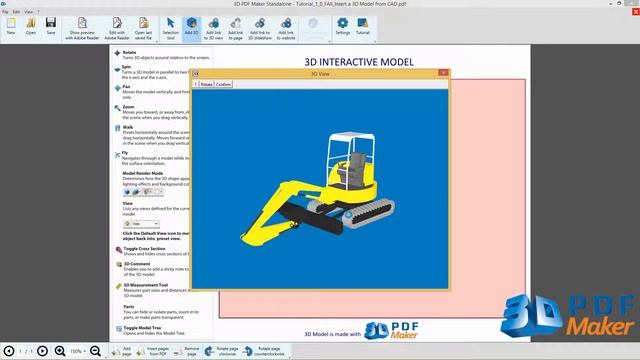
Task: Click the 'Parts' heading text
Action: (129, 307)
